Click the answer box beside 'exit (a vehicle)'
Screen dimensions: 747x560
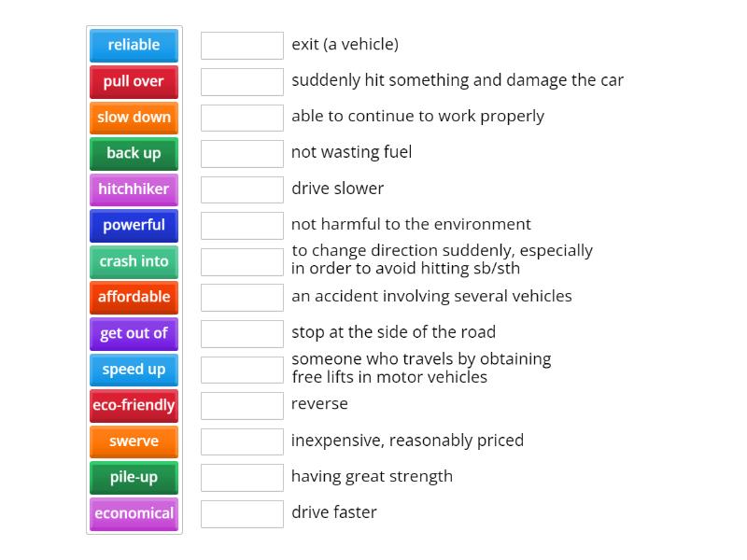point(242,44)
